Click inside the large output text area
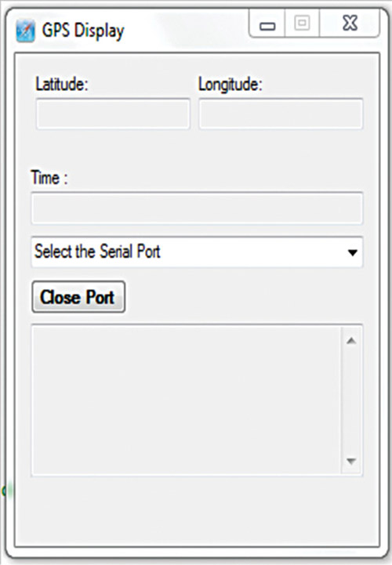 (186, 400)
